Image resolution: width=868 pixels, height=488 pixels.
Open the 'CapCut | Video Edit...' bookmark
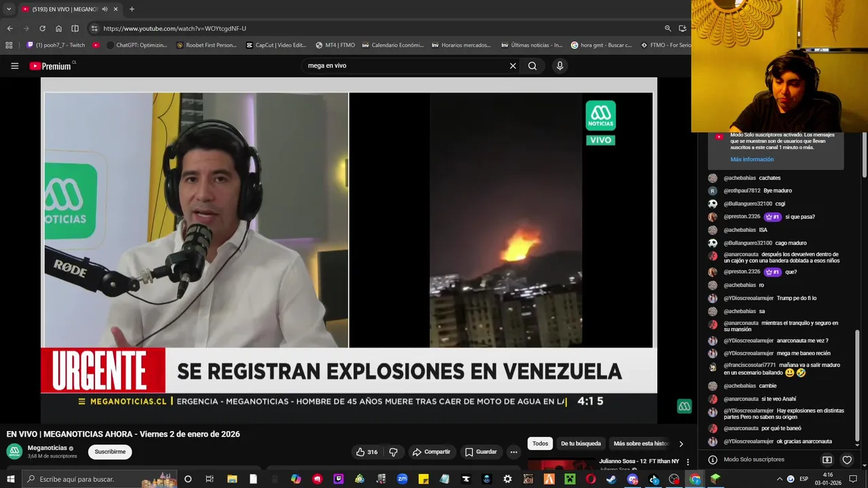[x=276, y=45]
